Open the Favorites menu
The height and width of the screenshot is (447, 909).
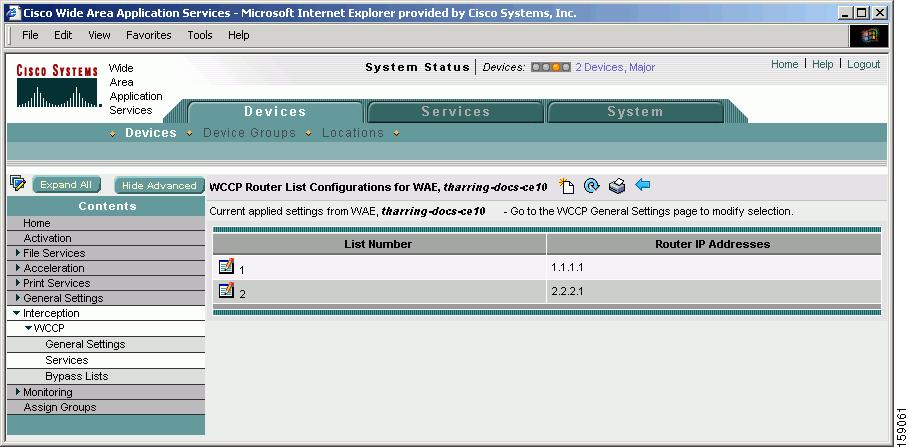point(149,35)
